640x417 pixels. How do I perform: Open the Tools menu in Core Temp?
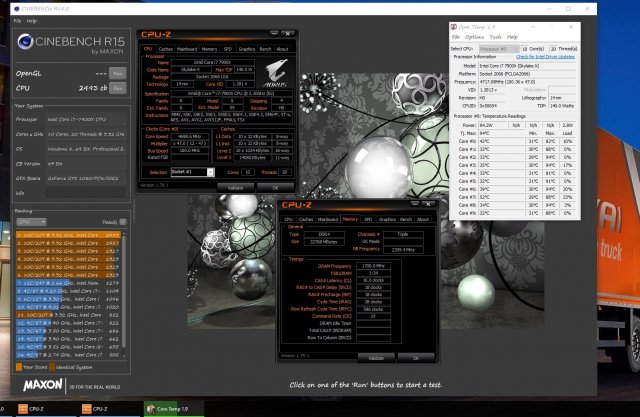coord(495,37)
